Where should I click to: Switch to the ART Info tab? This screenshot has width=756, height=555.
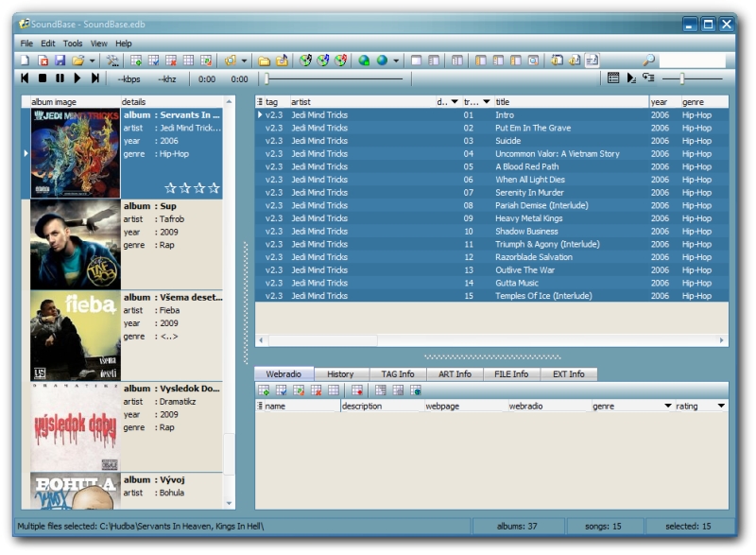coord(455,374)
